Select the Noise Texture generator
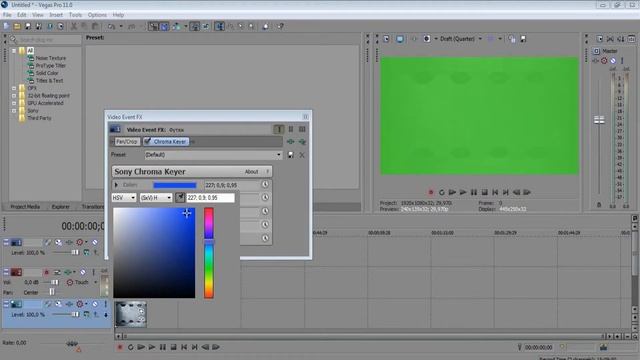This screenshot has height=360, width=640. (x=51, y=58)
